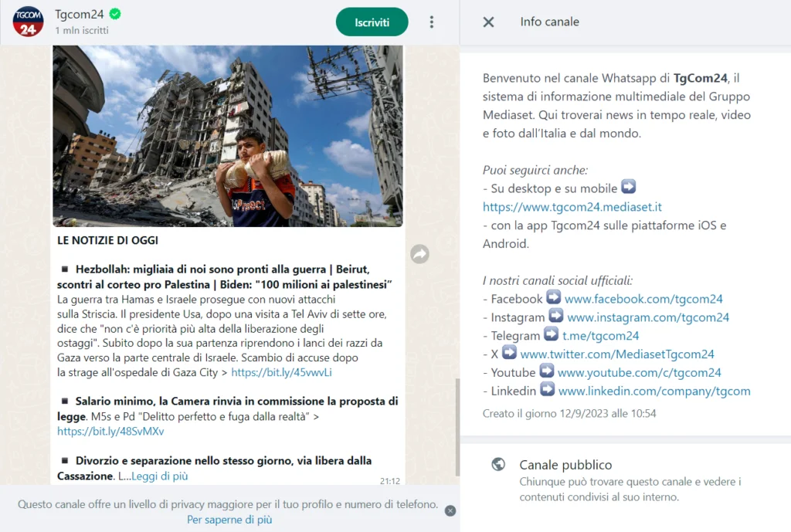Click 'I nostri canali social ufficiali:' text

pos(558,281)
